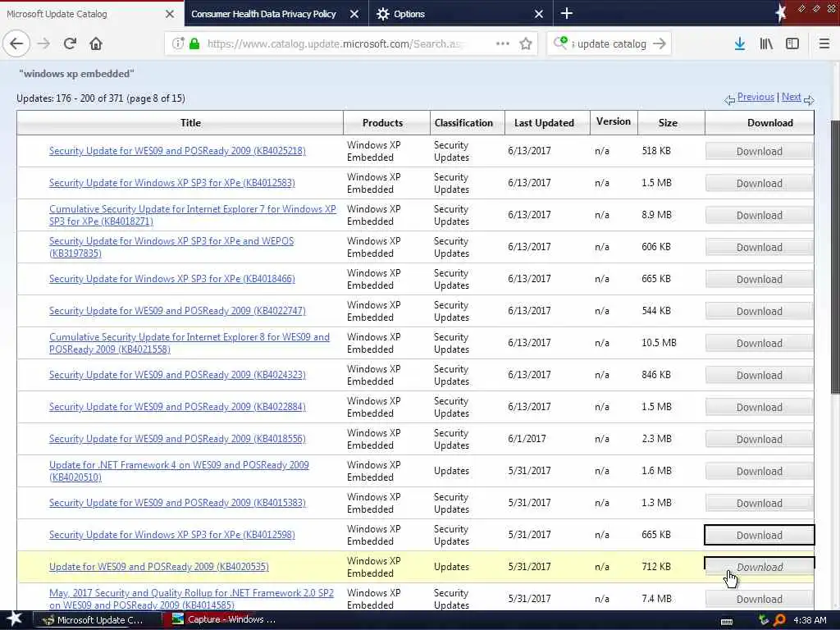Open KB4025218 security update link

177,151
